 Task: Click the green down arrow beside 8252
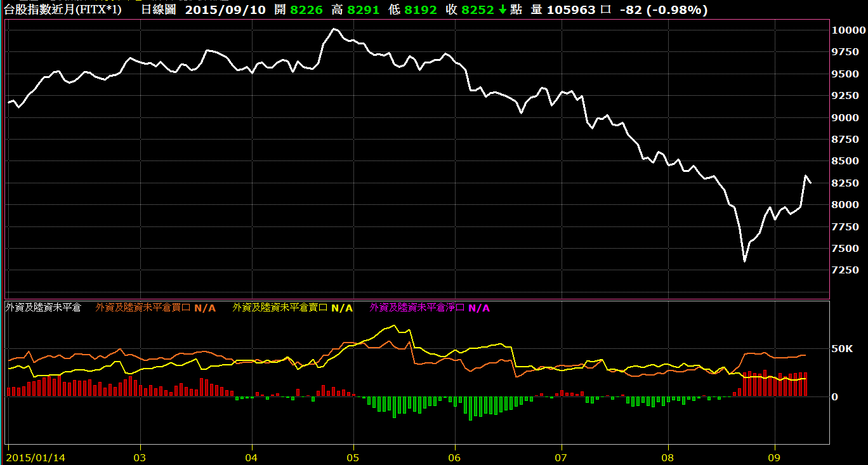[x=503, y=10]
